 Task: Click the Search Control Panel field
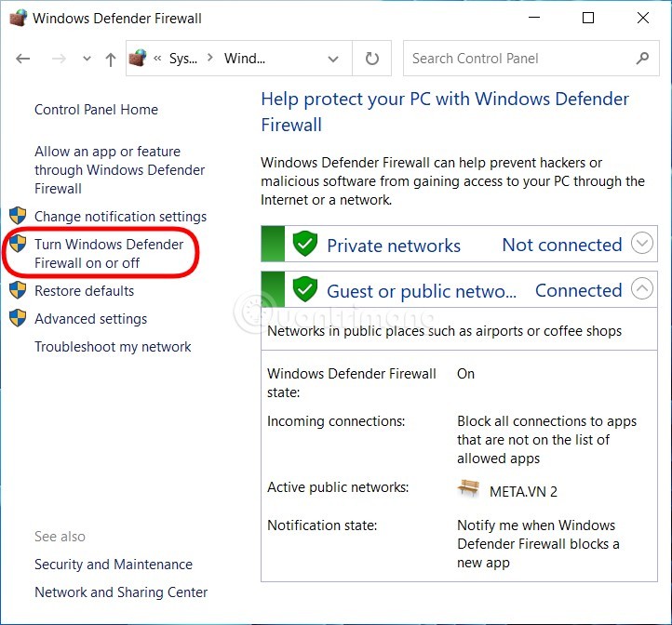pyautogui.click(x=531, y=59)
